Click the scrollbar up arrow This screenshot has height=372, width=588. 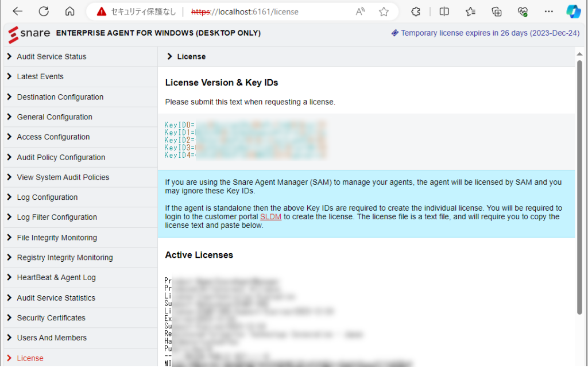tap(579, 54)
